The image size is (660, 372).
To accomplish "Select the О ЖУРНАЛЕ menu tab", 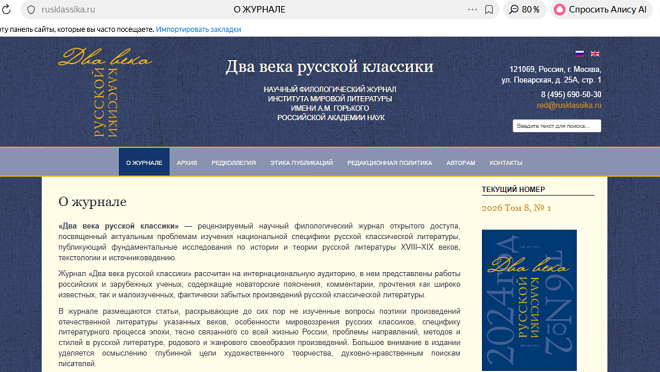I will click(144, 162).
